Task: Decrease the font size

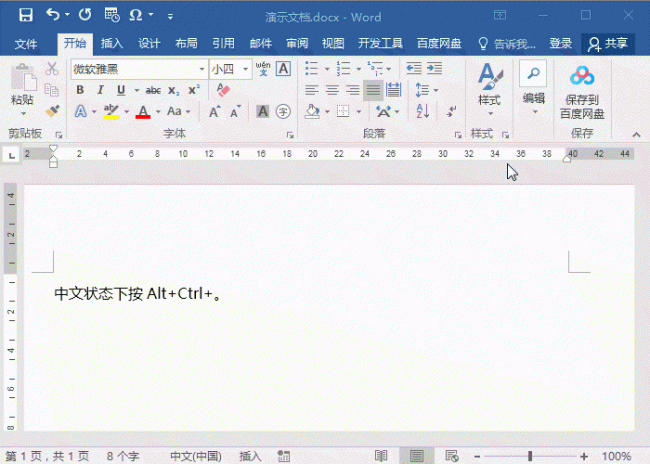Action: pyautogui.click(x=235, y=112)
